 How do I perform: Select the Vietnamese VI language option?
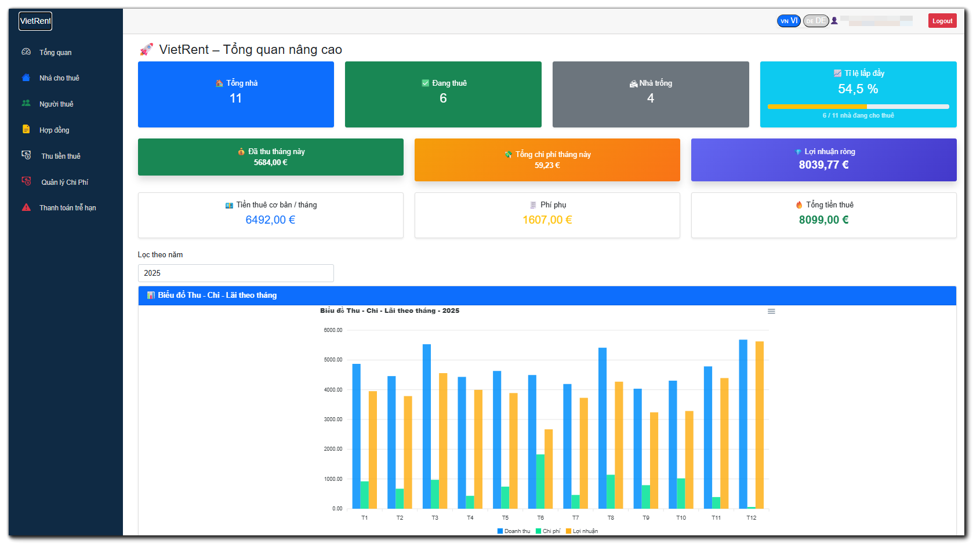coord(788,20)
